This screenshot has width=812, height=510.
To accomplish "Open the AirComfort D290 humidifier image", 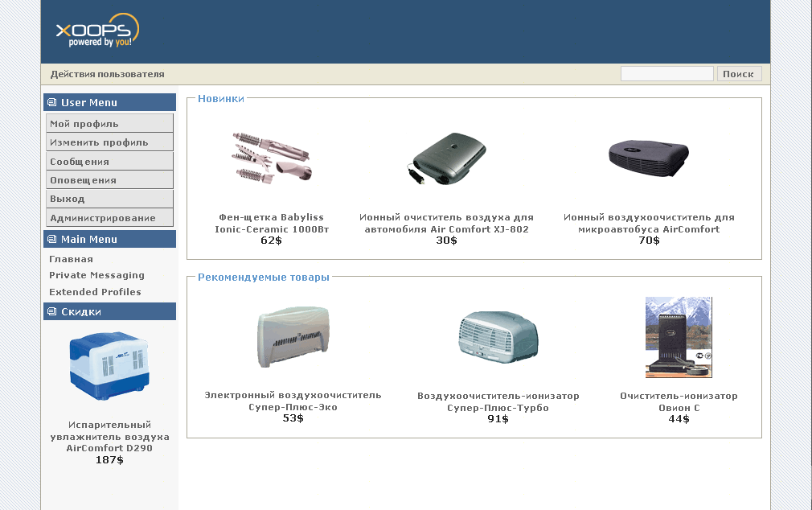I will [x=109, y=366].
